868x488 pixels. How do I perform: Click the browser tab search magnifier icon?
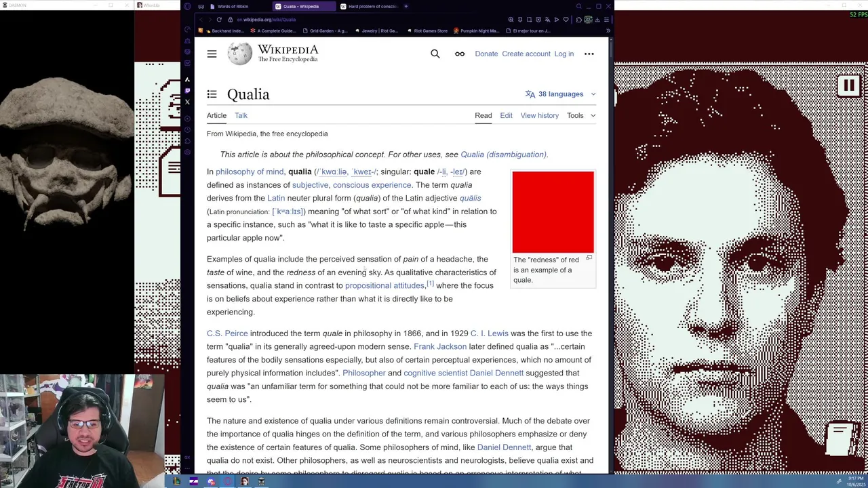coord(578,6)
